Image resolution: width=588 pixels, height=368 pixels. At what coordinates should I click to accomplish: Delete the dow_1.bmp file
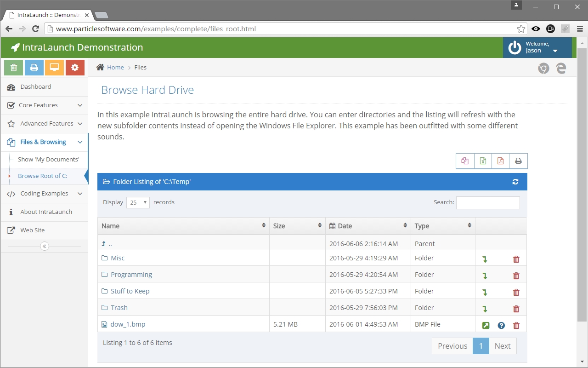516,325
